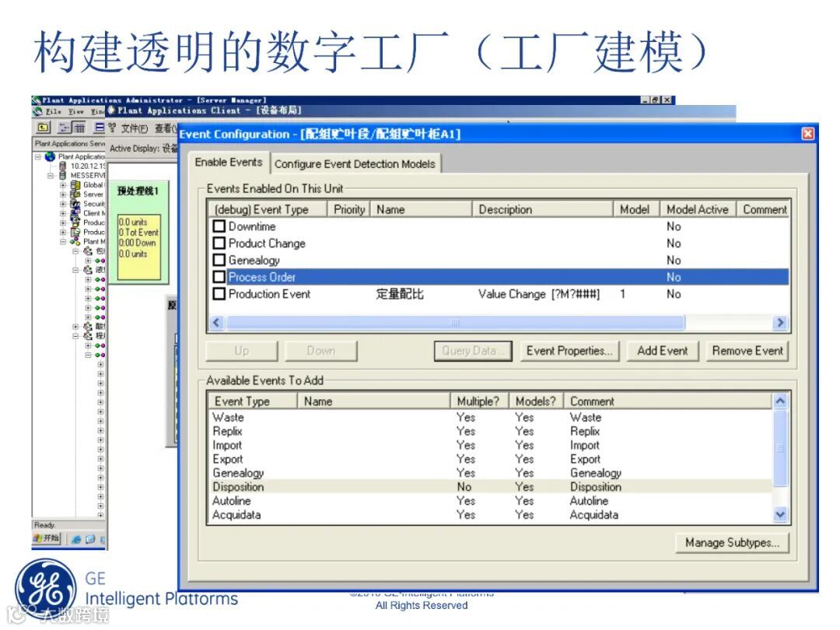Expand the Client tree node

[x=63, y=213]
